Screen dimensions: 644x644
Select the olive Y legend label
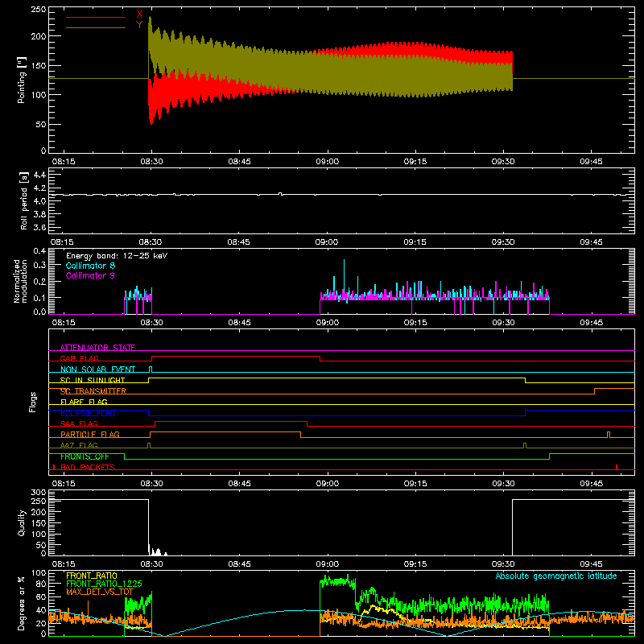[139, 25]
